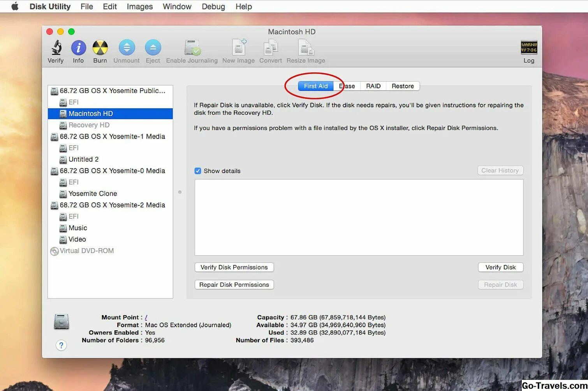Click the Available value 34.97 GB

(304, 325)
